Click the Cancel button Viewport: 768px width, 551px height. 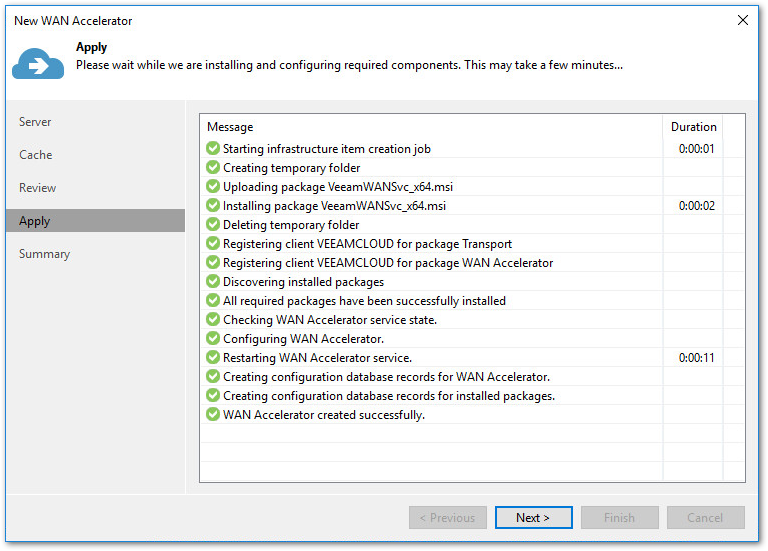pyautogui.click(x=706, y=518)
